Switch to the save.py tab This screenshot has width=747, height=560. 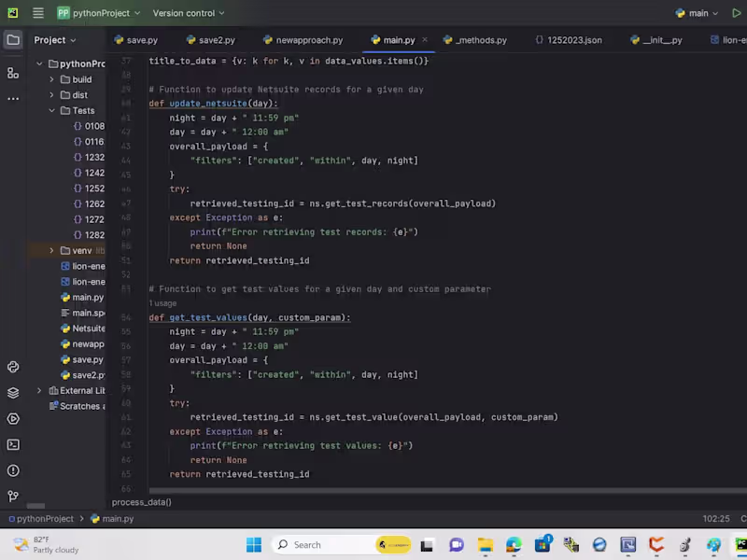pos(136,40)
